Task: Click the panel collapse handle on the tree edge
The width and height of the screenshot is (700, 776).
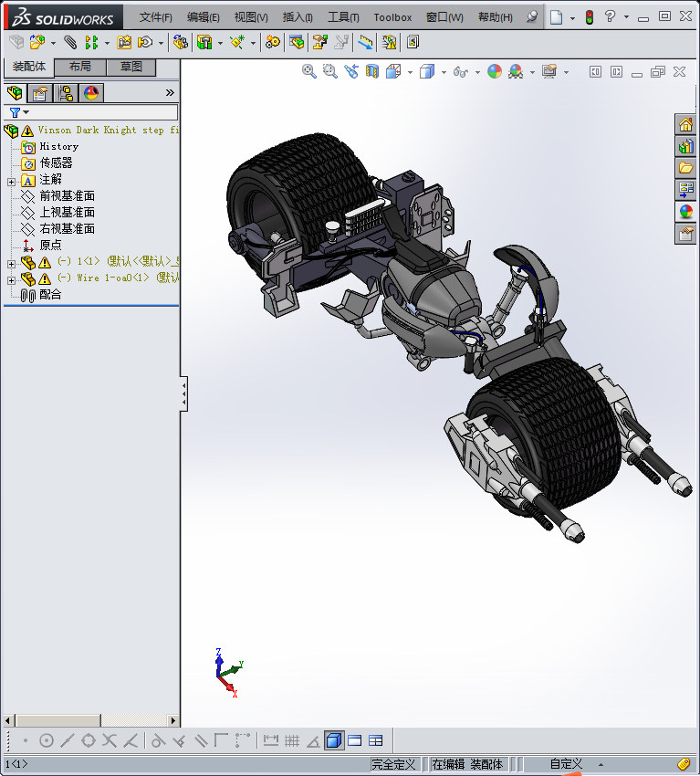Action: click(184, 393)
